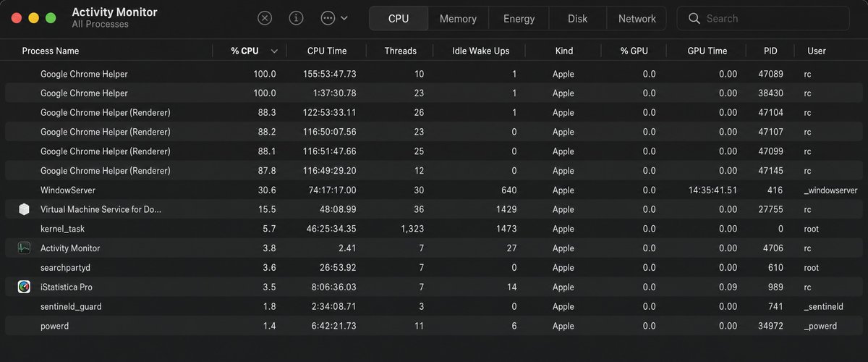Viewport: 868px width, 362px height.
Task: Sort by User column header
Action: coord(817,51)
